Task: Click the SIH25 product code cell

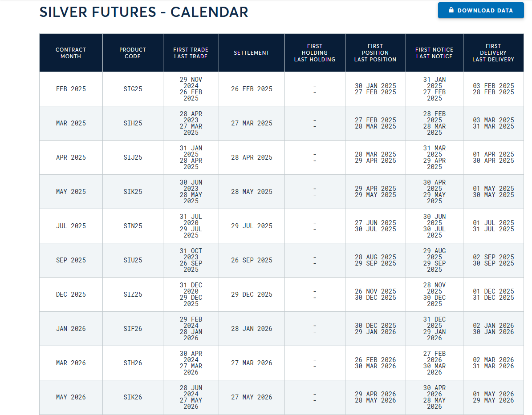Action: [133, 123]
